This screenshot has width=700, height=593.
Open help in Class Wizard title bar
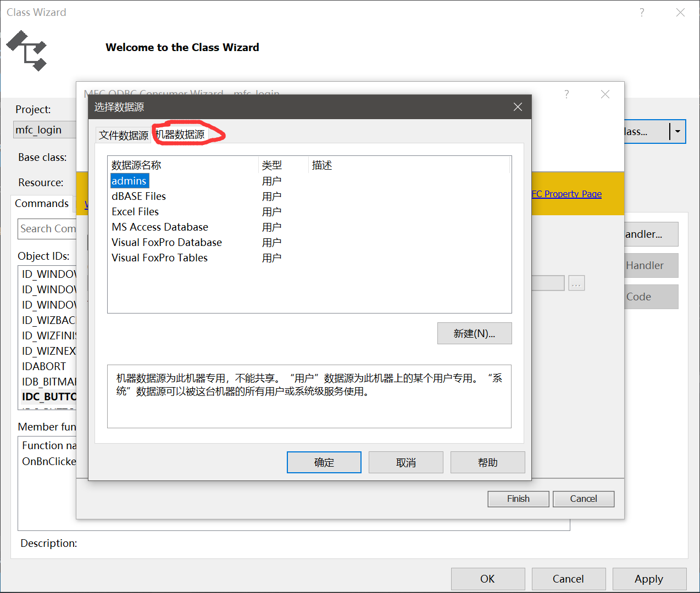pos(642,12)
